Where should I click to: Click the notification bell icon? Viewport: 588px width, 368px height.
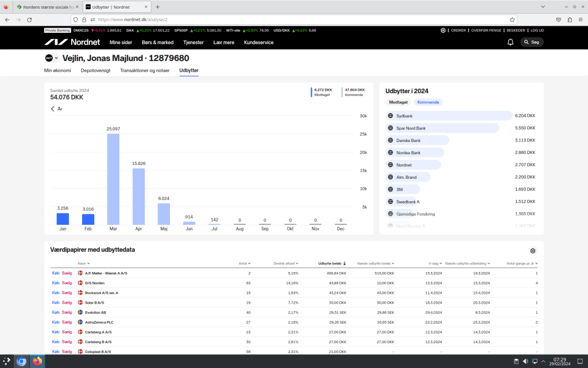coord(510,42)
